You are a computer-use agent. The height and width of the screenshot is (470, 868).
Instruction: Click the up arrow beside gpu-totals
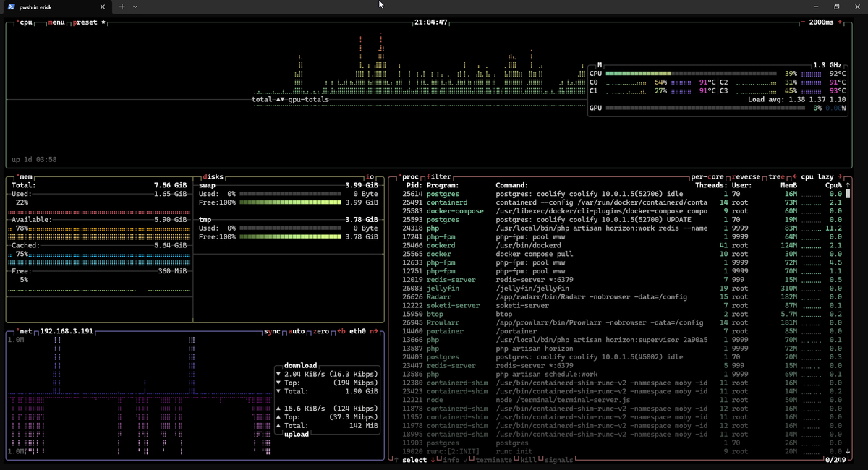(279, 99)
